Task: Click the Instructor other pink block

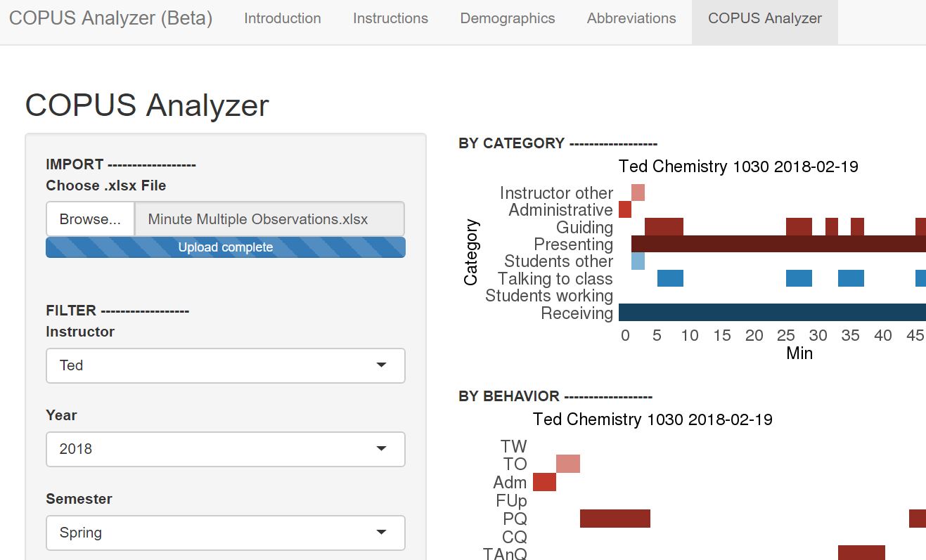Action: [638, 193]
